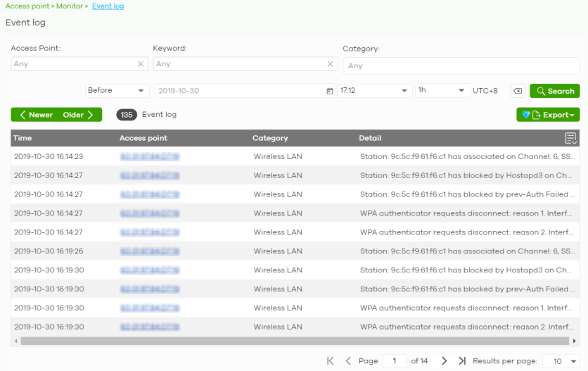
Task: Go to the next page arrow
Action: pyautogui.click(x=445, y=361)
